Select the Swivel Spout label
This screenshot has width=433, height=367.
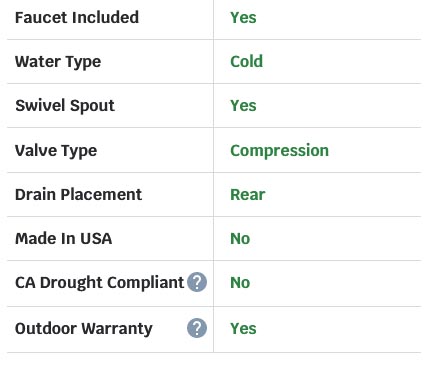(65, 106)
